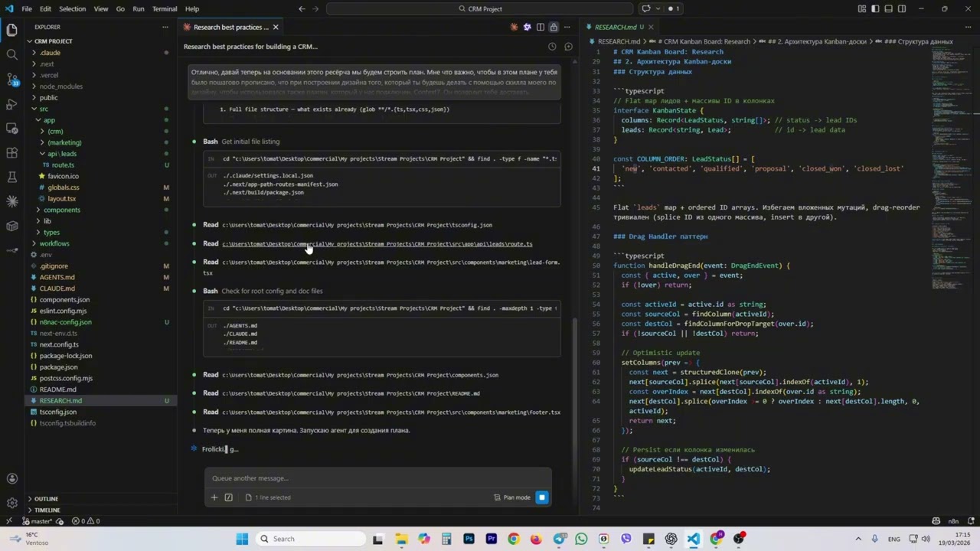Open chat history clock icon

coord(552,47)
